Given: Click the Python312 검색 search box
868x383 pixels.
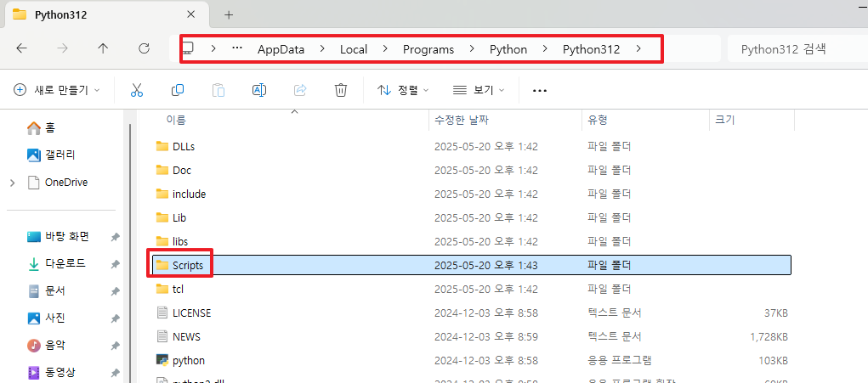Looking at the screenshot, I should point(797,48).
